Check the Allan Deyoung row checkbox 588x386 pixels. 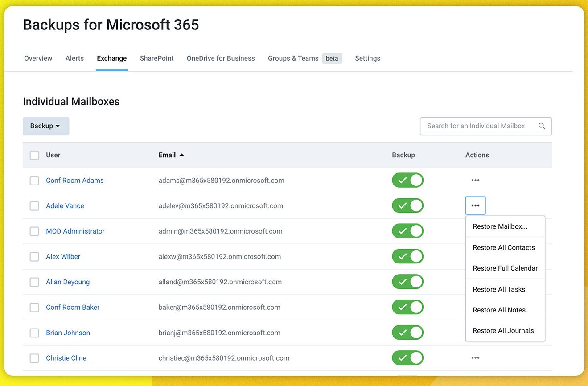tap(34, 282)
